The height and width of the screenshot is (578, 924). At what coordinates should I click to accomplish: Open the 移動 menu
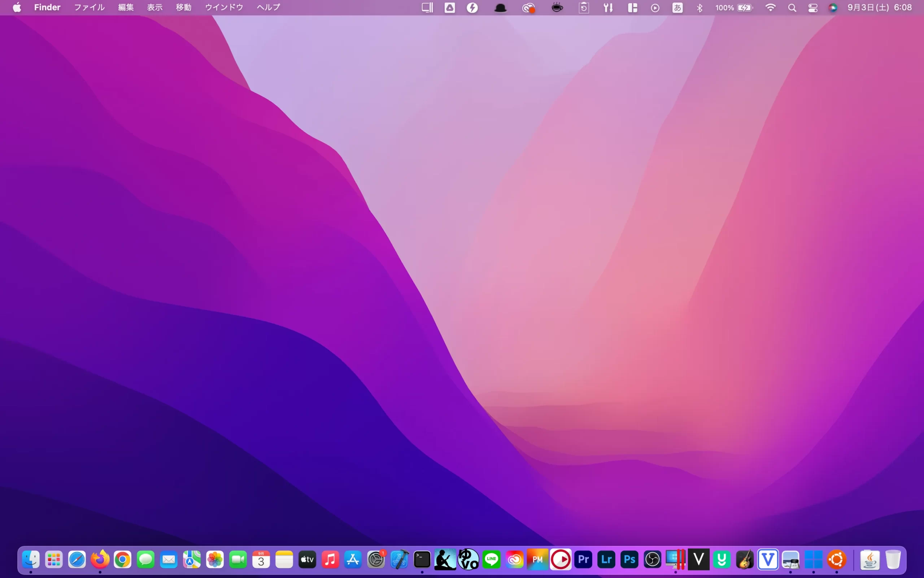tap(184, 7)
